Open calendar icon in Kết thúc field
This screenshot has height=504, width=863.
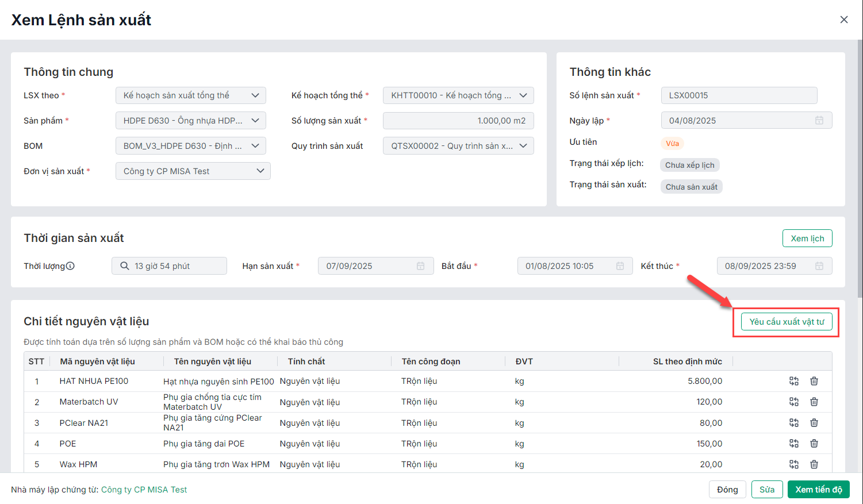coord(819,266)
